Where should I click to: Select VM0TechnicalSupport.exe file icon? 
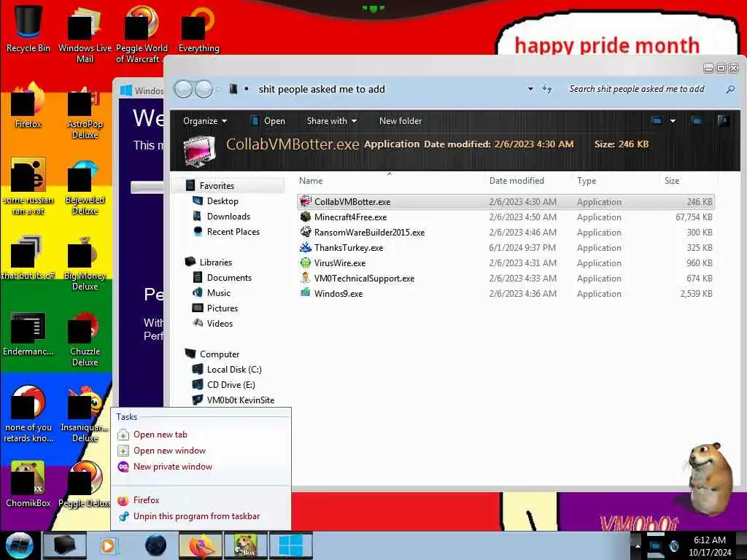click(306, 278)
